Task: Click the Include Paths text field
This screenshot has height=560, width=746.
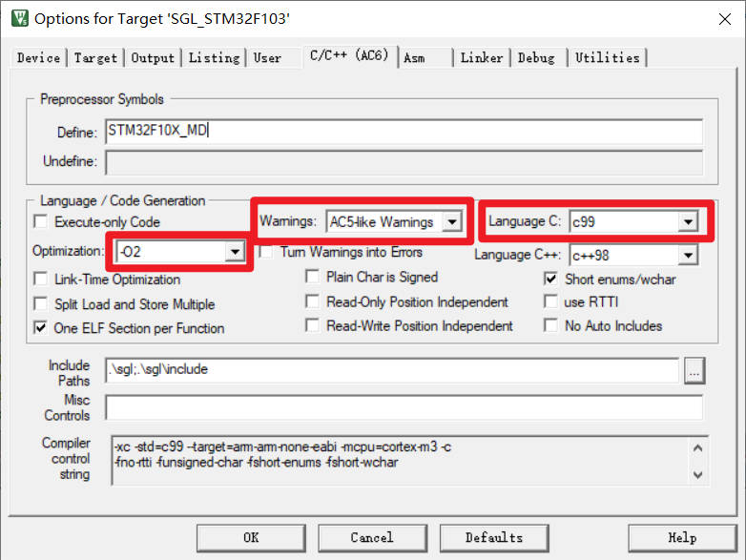Action: pos(392,370)
